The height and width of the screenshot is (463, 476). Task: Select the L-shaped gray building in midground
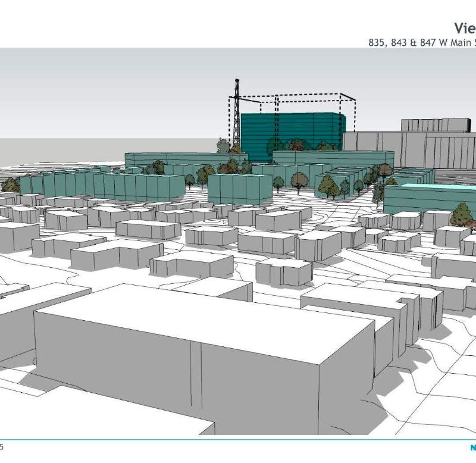(x=190, y=263)
